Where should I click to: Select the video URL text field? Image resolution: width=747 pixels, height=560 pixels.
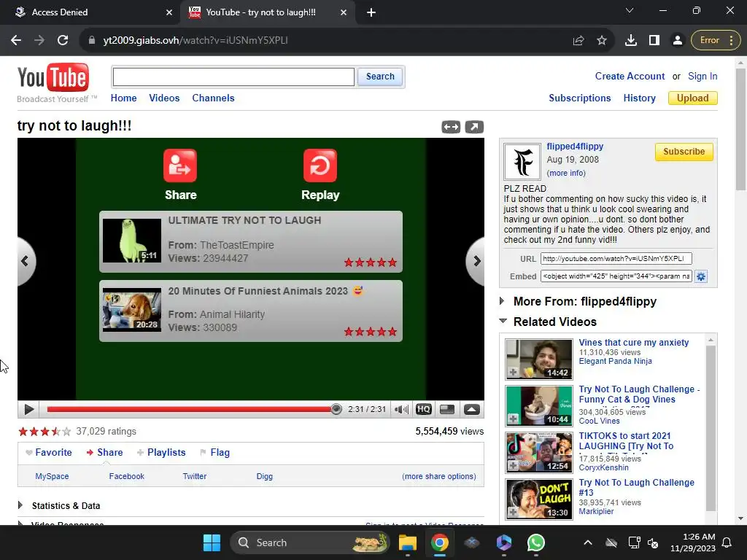pyautogui.click(x=616, y=259)
